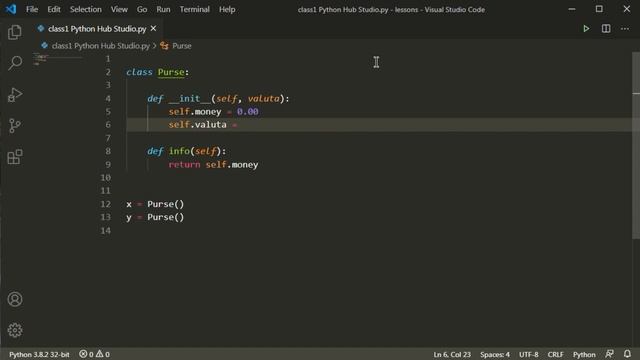The height and width of the screenshot is (360, 640).
Task: Change encoding via UTF-8
Action: coord(529,354)
